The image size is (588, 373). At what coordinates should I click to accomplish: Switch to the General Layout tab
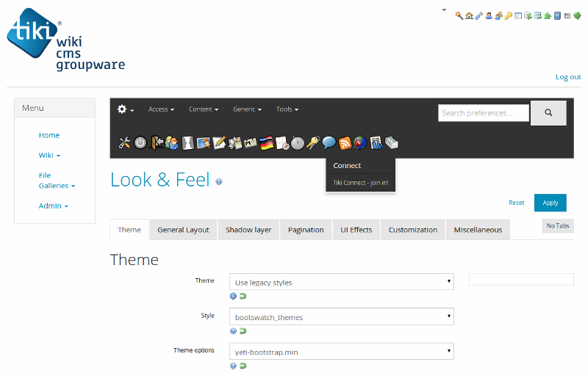click(183, 230)
